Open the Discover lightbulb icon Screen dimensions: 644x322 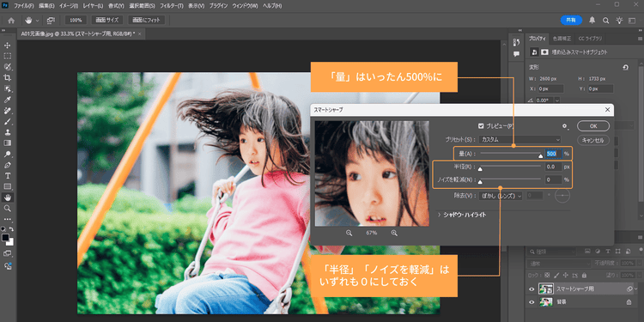(619, 20)
